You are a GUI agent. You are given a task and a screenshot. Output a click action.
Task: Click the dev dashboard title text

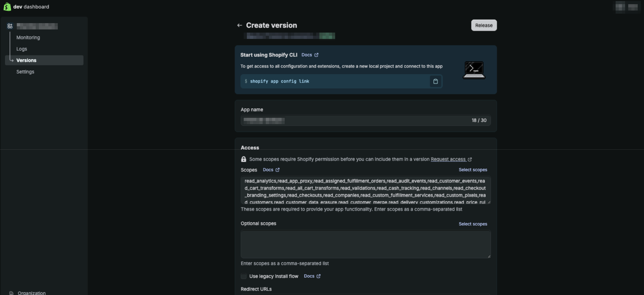(31, 7)
